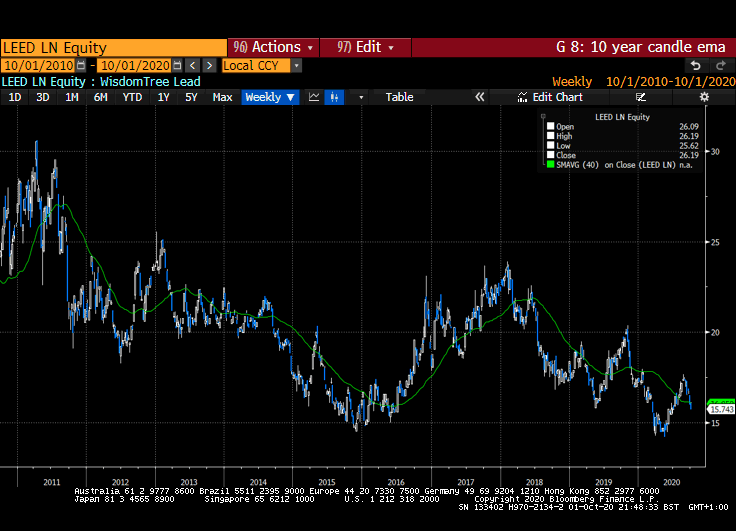The width and height of the screenshot is (736, 531).
Task: Select 1Y time range tab
Action: click(163, 97)
